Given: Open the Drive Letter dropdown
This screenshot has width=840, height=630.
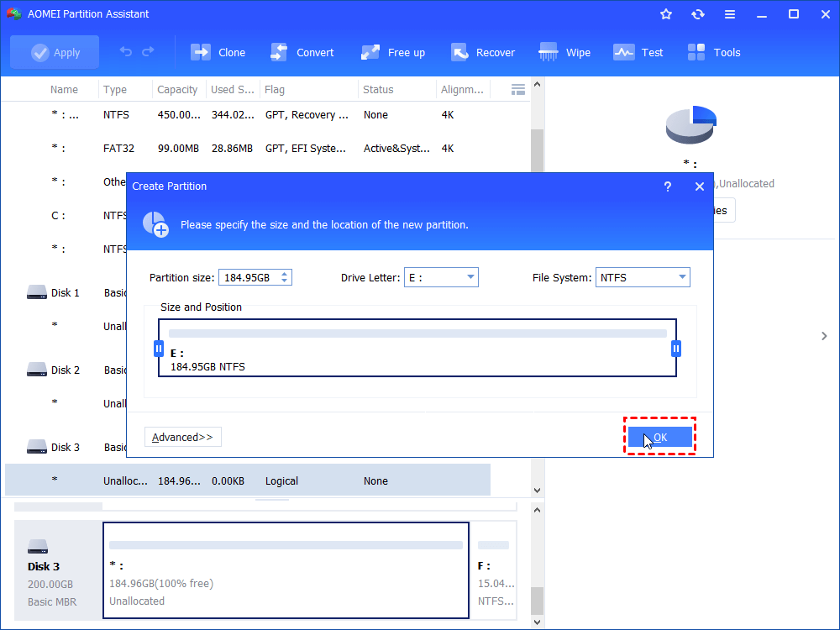Looking at the screenshot, I should [x=441, y=277].
